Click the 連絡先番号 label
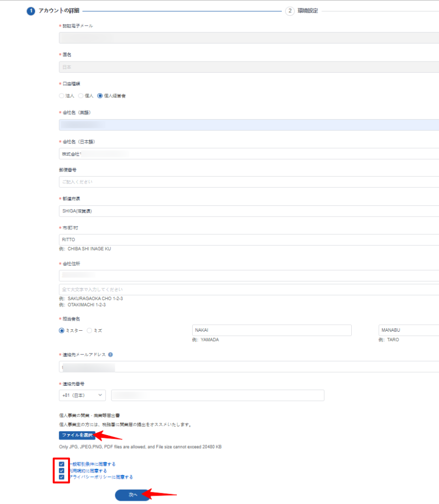The image size is (439, 504). point(73,384)
